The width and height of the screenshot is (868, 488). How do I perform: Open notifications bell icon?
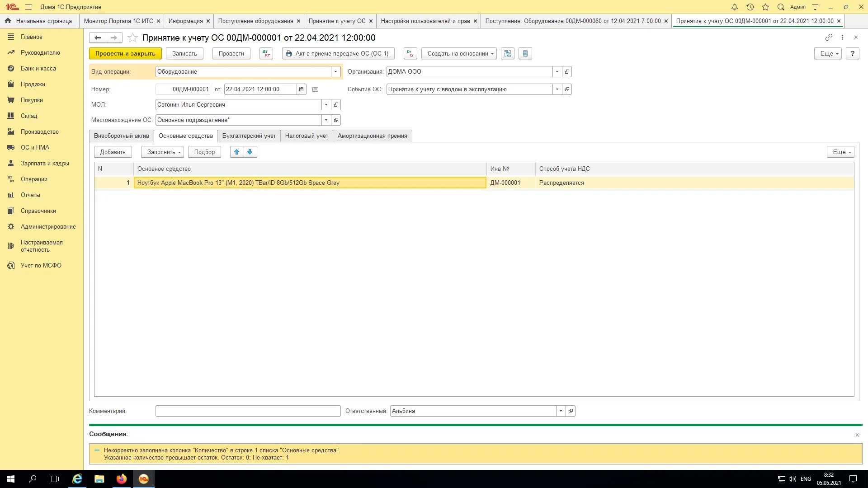tap(734, 7)
